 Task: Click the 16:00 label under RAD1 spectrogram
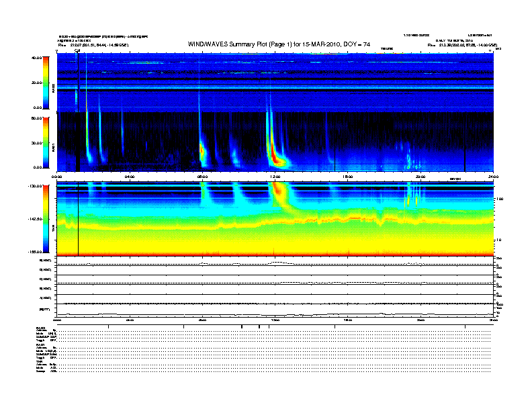348,177
